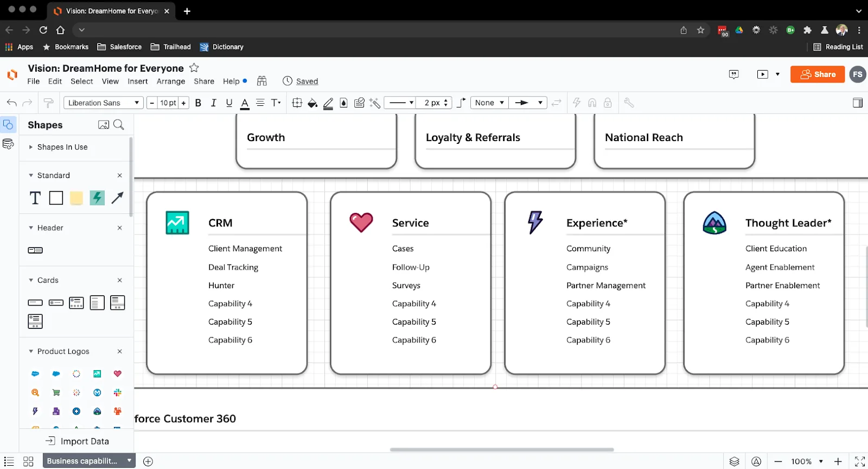Image resolution: width=868 pixels, height=469 pixels.
Task: Click the search shapes magnifier icon
Action: (119, 125)
